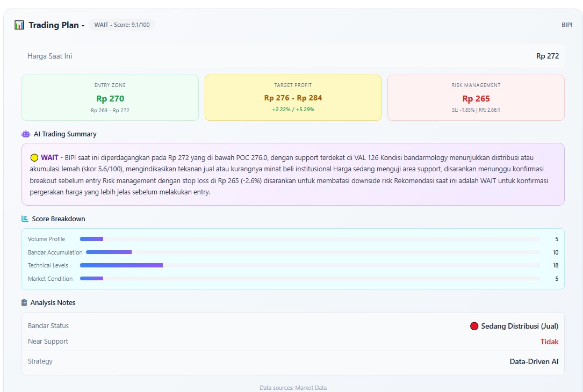
Task: Click the Data sources: Market Data footer text
Action: click(293, 388)
